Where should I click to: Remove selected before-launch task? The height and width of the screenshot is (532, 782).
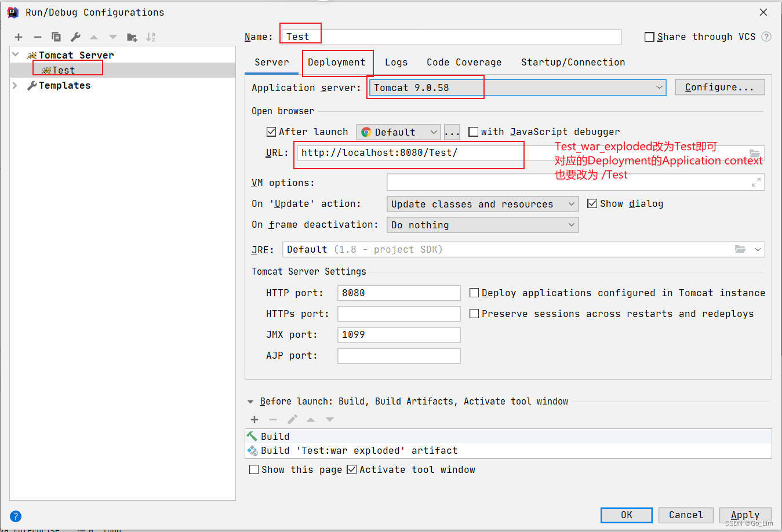pyautogui.click(x=273, y=420)
